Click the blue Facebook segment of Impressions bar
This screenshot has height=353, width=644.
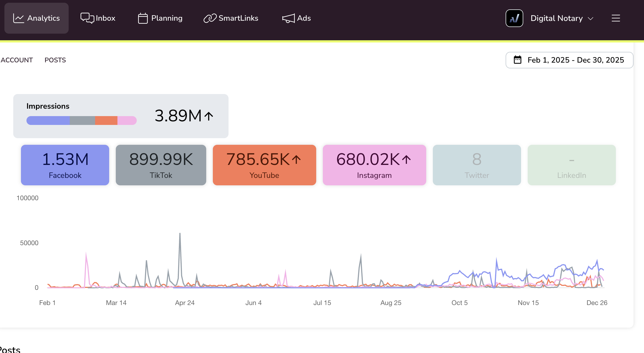point(48,121)
